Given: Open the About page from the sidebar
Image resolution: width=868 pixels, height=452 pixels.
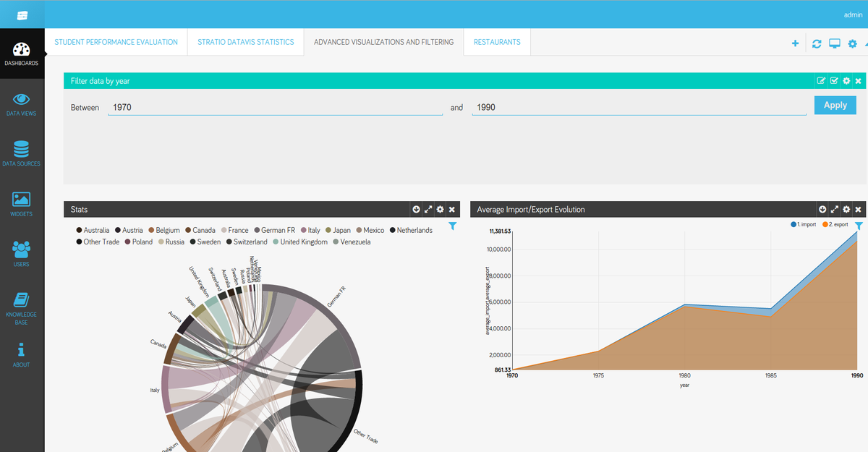Looking at the screenshot, I should pos(22,355).
